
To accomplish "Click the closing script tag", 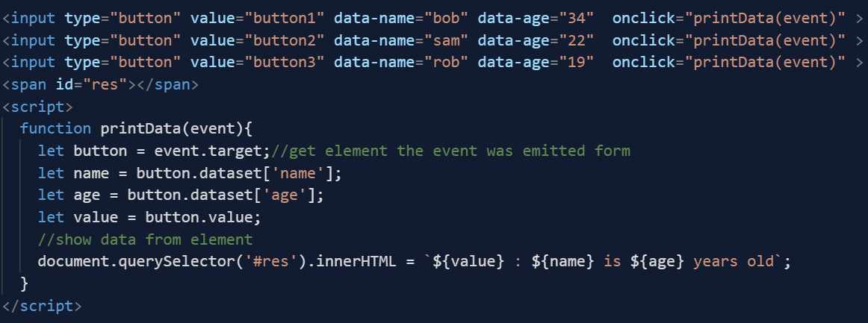I will 43,306.
